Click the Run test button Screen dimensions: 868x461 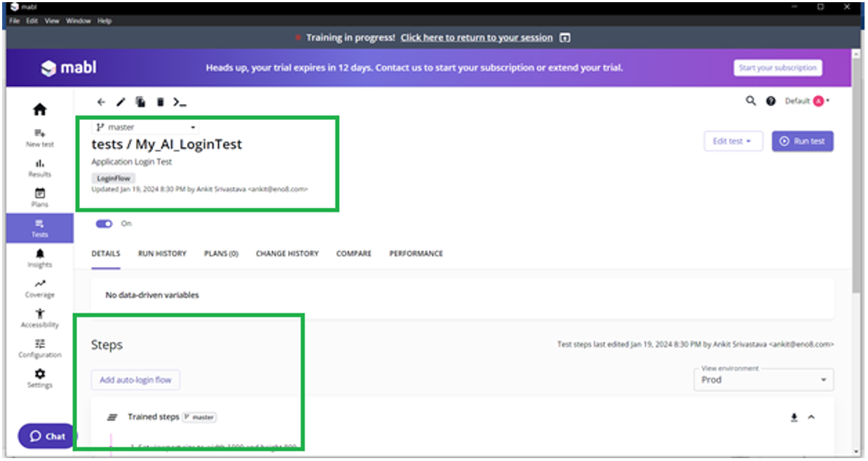tap(803, 141)
